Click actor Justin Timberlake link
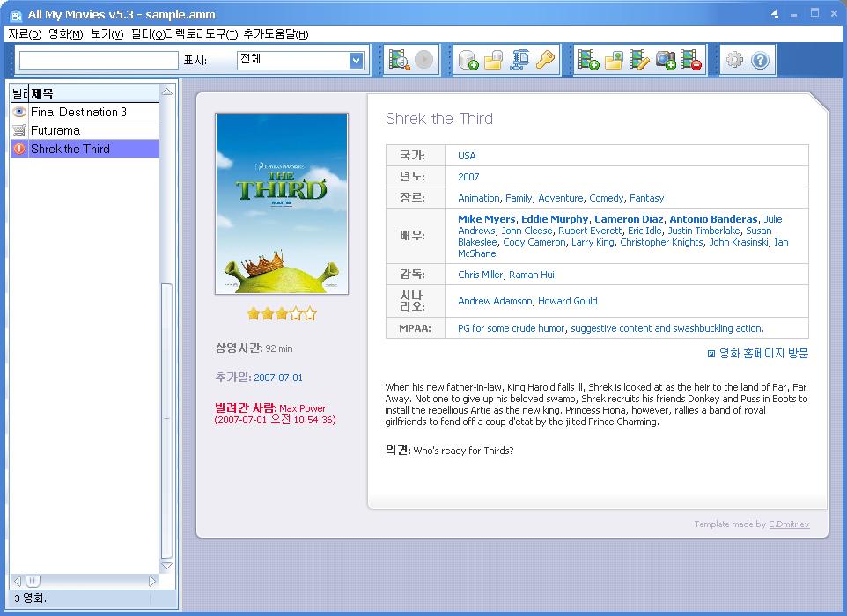847x616 pixels. tap(703, 231)
